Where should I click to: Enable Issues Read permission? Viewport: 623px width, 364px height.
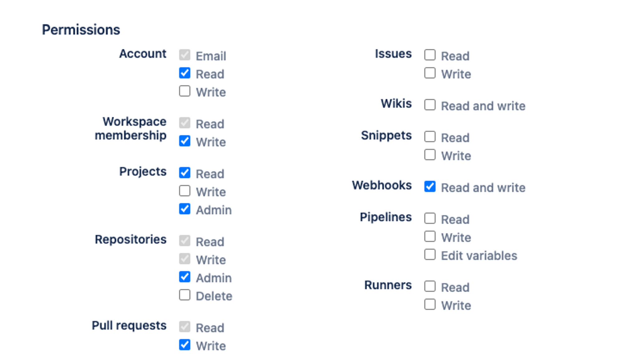[430, 55]
